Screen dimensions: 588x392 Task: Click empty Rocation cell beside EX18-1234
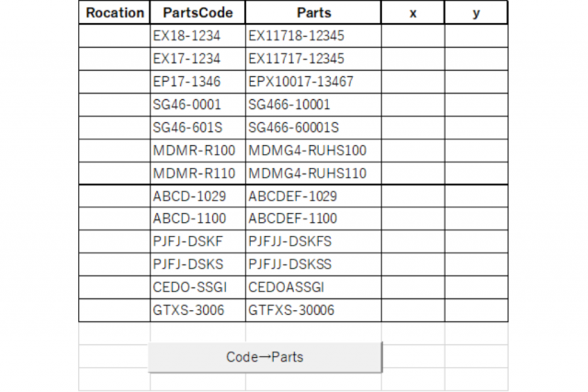tap(114, 36)
